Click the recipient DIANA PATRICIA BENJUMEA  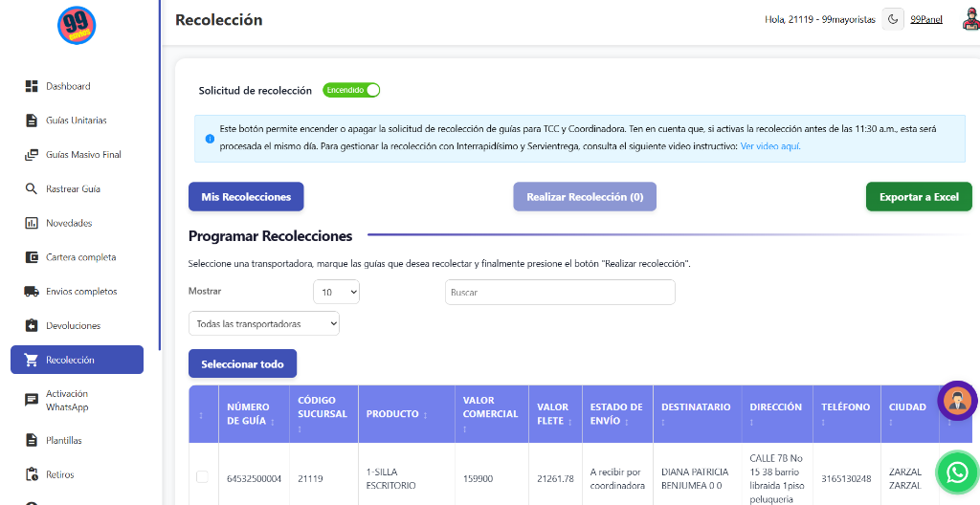tap(695, 479)
